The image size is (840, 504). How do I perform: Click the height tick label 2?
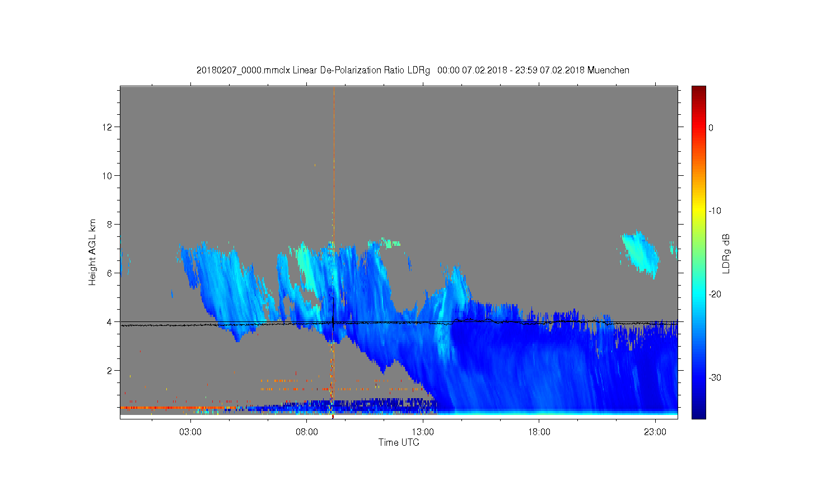(x=110, y=371)
